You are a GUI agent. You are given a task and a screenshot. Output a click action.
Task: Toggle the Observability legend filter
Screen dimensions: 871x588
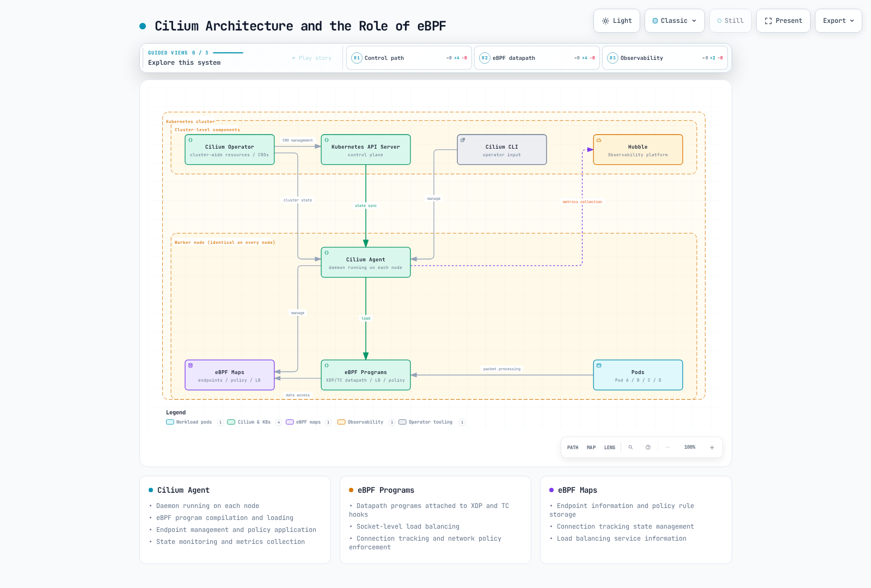click(366, 422)
